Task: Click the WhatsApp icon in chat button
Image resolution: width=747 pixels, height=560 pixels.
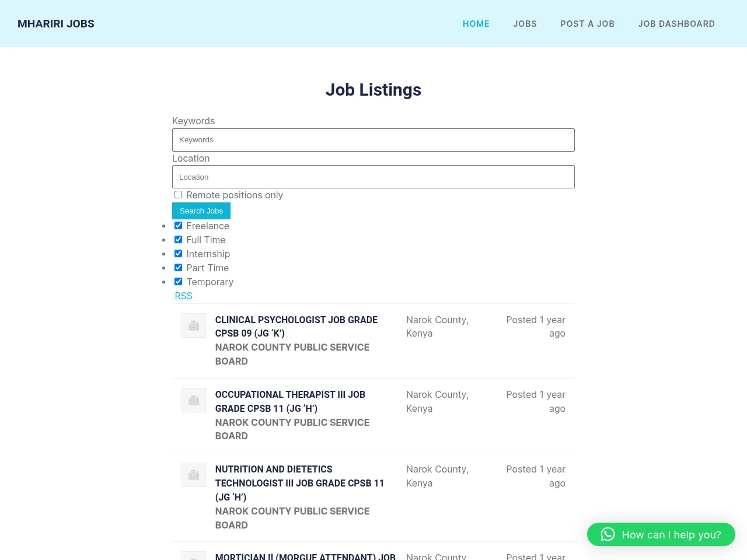Action: [x=608, y=534]
